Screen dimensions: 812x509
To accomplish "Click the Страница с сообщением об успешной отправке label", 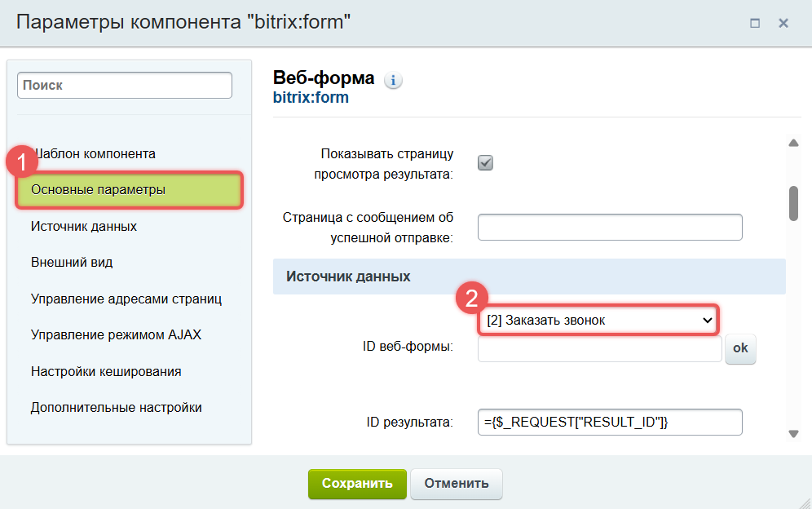I will pyautogui.click(x=368, y=228).
